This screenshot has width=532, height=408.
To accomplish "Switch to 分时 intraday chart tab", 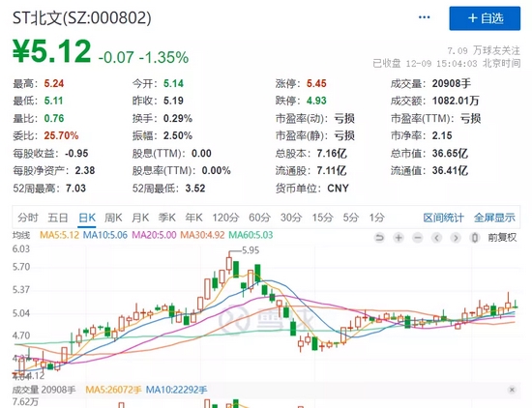I will (x=28, y=218).
